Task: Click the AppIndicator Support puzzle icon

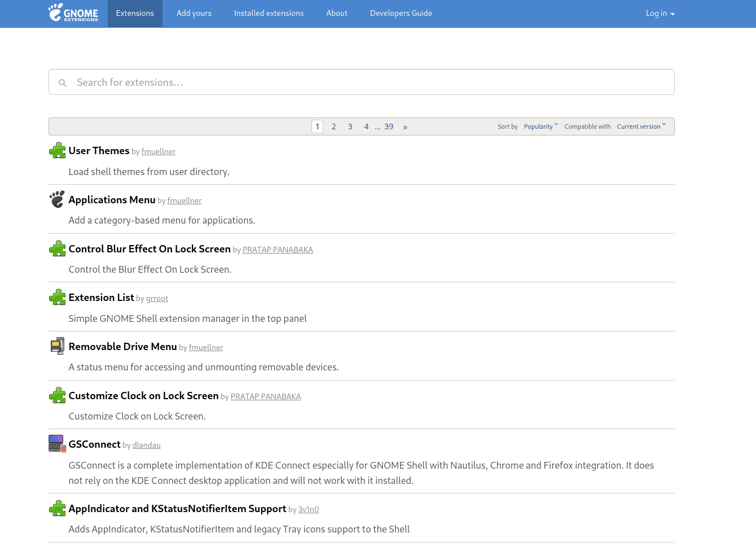Action: pyautogui.click(x=57, y=508)
